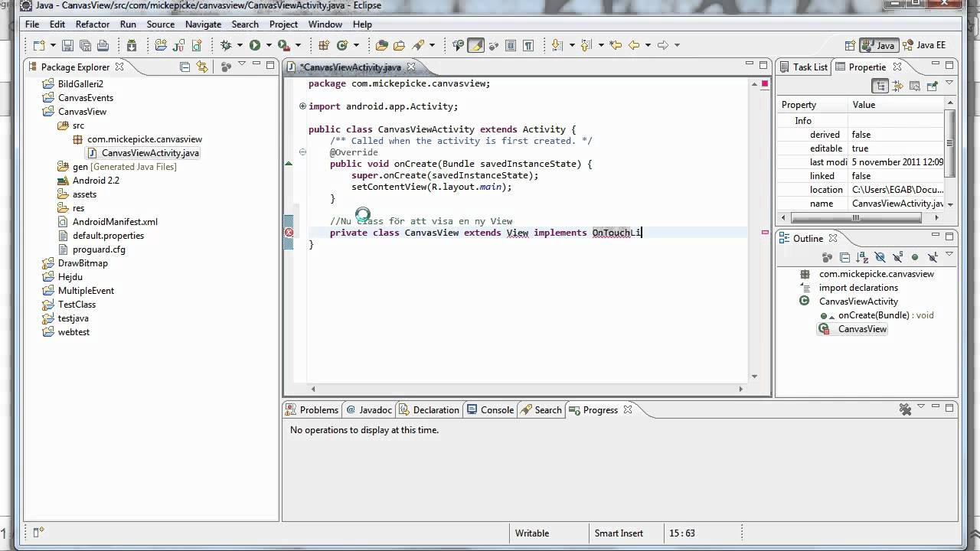This screenshot has width=980, height=551.
Task: Toggle Show Advanced Properties filter
Action: (x=898, y=86)
